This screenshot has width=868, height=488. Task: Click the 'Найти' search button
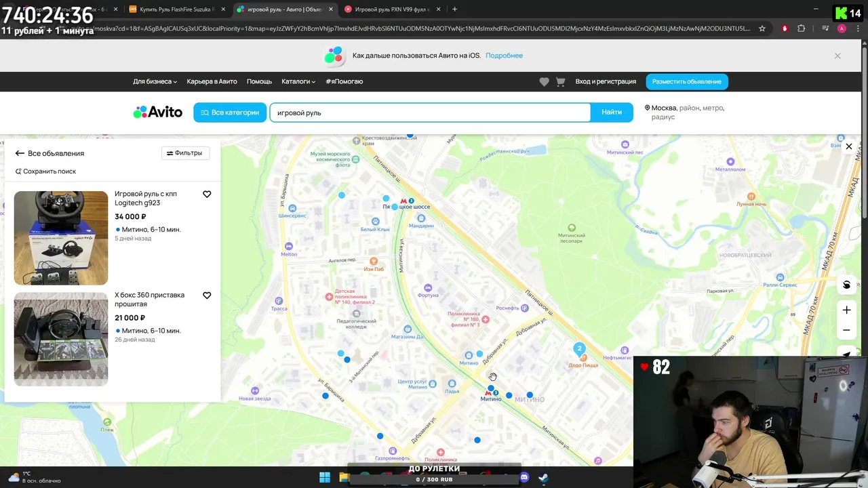612,113
